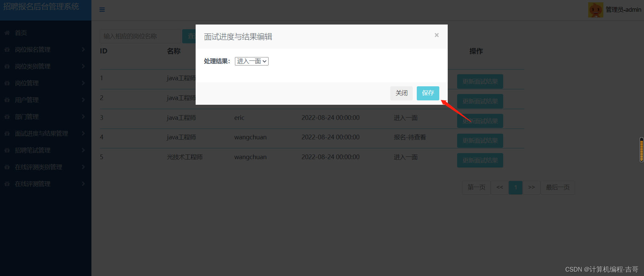Go to 最后一页 in pagination
644x276 pixels.
pyautogui.click(x=558, y=187)
